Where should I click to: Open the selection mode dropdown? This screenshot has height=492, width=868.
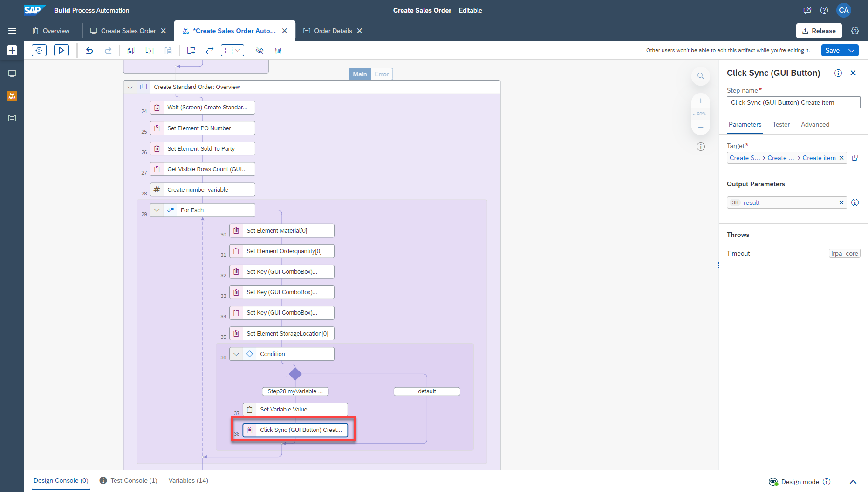pos(232,50)
